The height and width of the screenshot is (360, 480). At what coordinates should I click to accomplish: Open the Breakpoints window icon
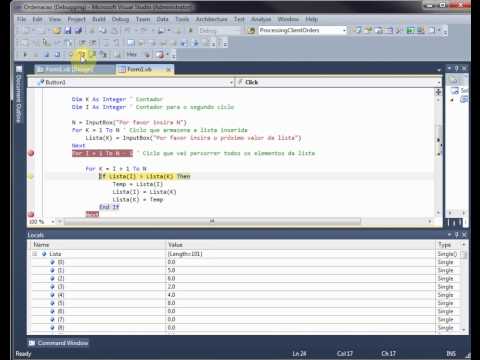click(160, 54)
